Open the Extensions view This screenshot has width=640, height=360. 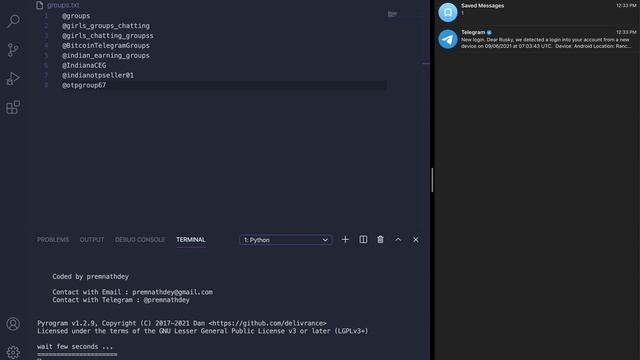(13, 107)
